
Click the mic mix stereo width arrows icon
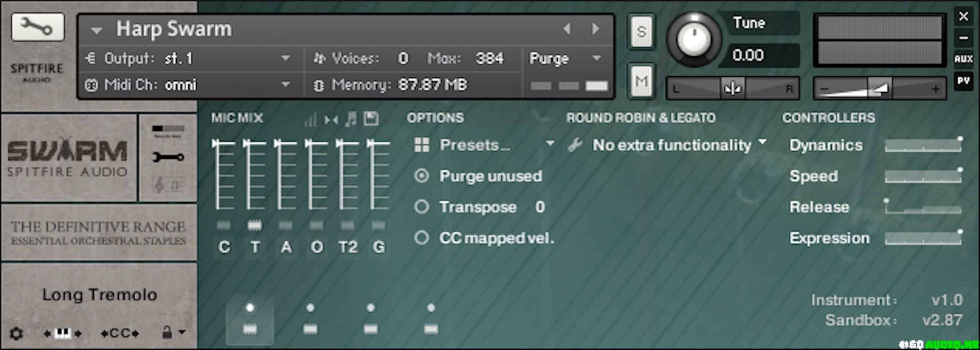coord(331,120)
